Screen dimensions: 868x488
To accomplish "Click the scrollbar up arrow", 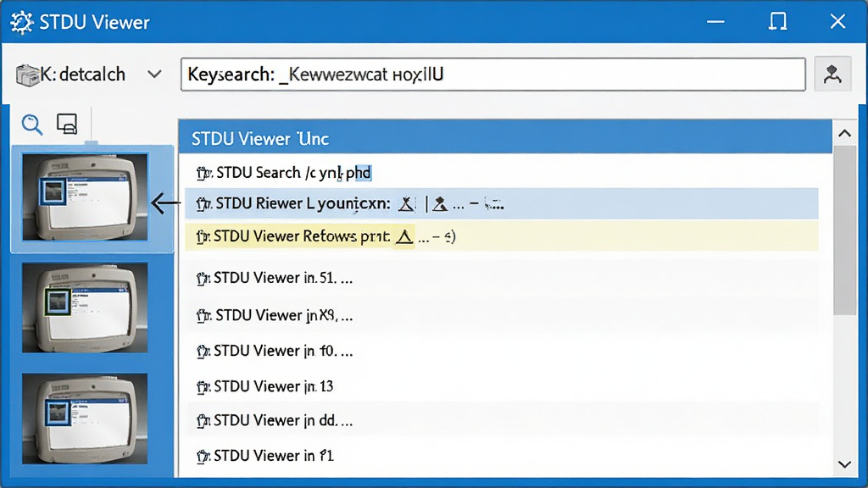I will (845, 133).
